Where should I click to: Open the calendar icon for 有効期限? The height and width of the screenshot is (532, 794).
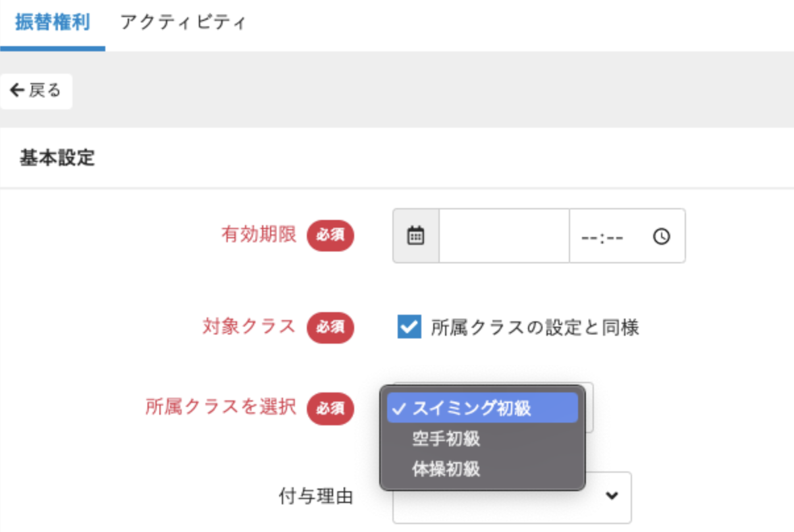pos(415,236)
